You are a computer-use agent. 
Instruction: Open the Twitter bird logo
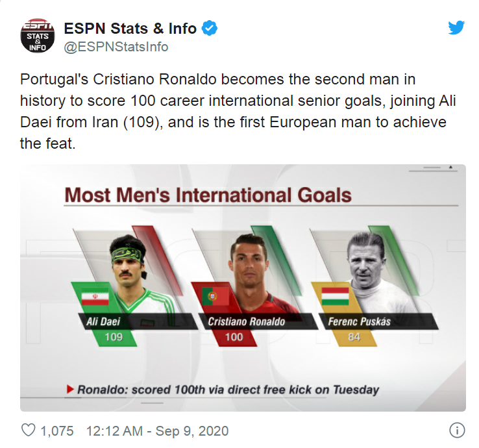pyautogui.click(x=457, y=28)
